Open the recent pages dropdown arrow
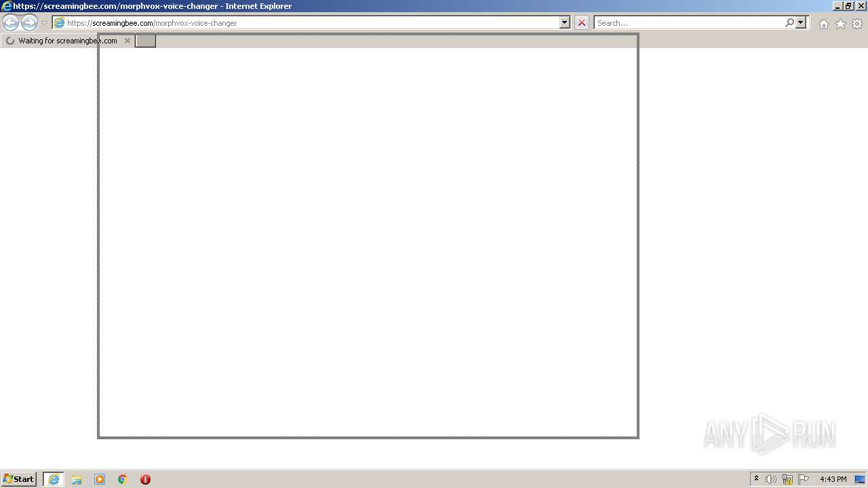 click(44, 23)
